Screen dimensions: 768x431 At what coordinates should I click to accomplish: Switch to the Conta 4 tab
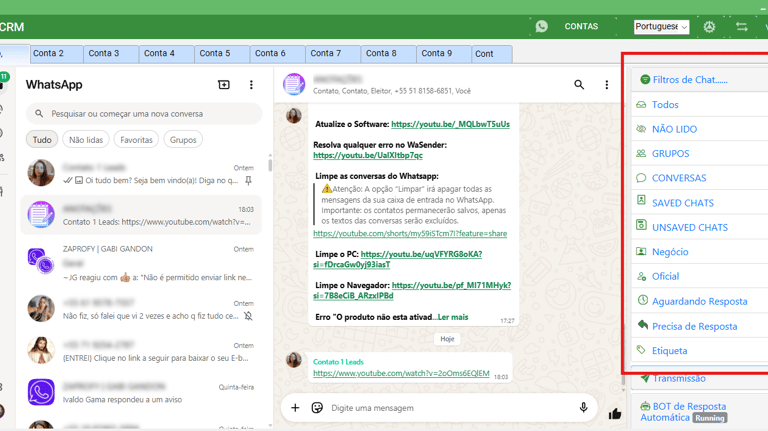(x=168, y=53)
